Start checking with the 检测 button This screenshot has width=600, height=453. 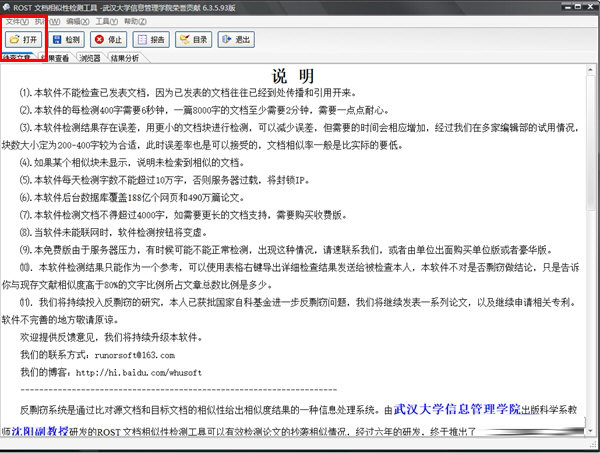coord(67,40)
